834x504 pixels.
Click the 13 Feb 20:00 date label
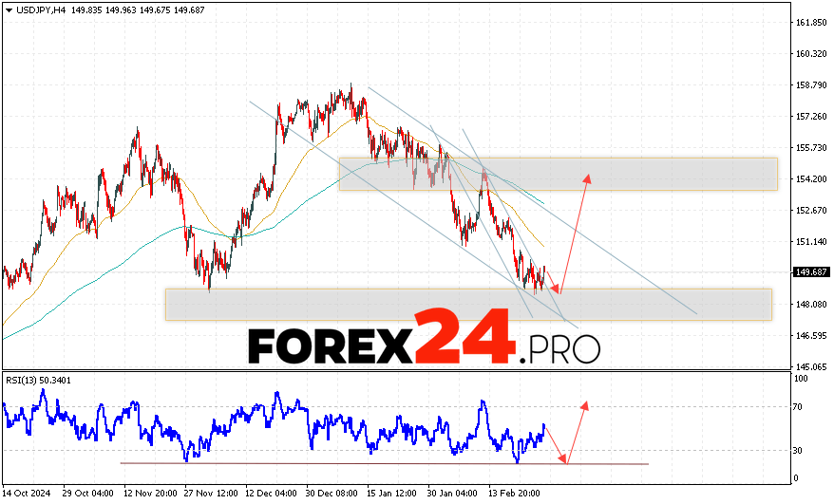pyautogui.click(x=516, y=494)
